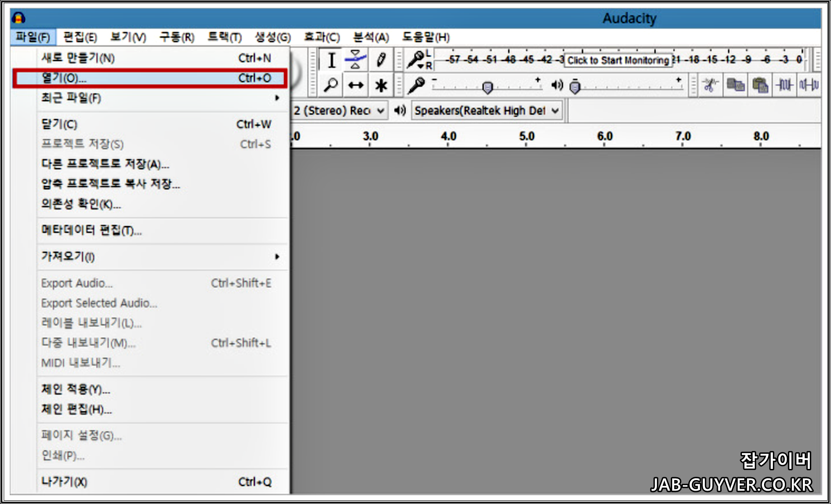
Task: Choose 레이블 내보내기(L)... menu item
Action: (x=151, y=323)
